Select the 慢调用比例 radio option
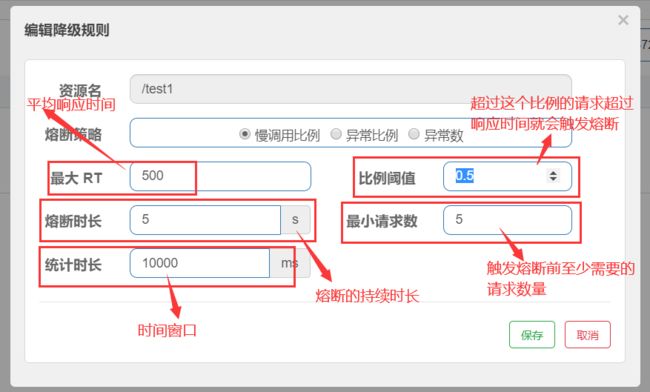This screenshot has height=392, width=650. pos(245,134)
